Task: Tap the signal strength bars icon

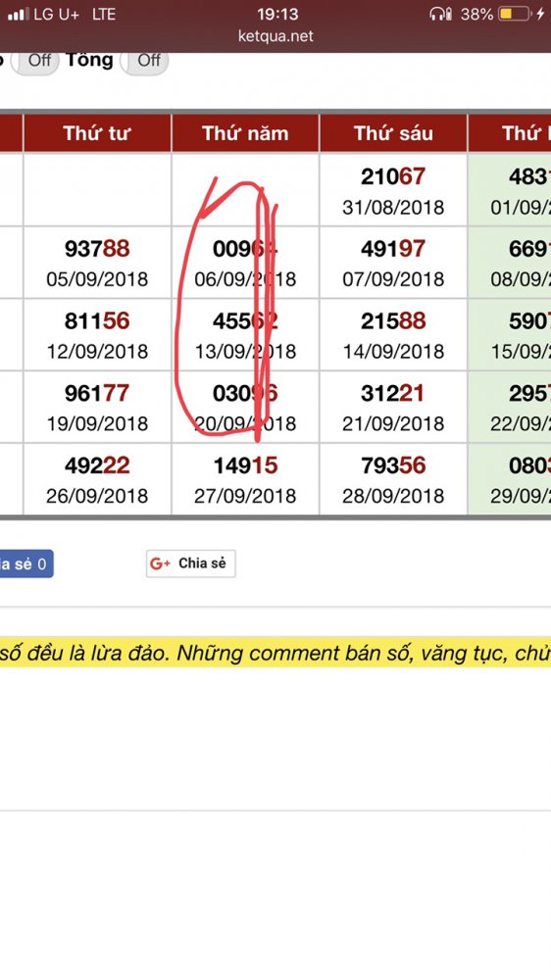Action: (x=19, y=14)
